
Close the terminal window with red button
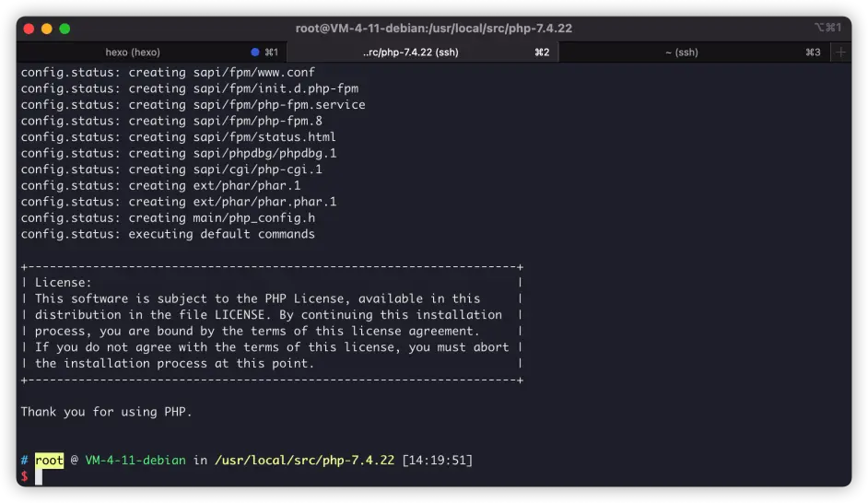click(x=29, y=29)
